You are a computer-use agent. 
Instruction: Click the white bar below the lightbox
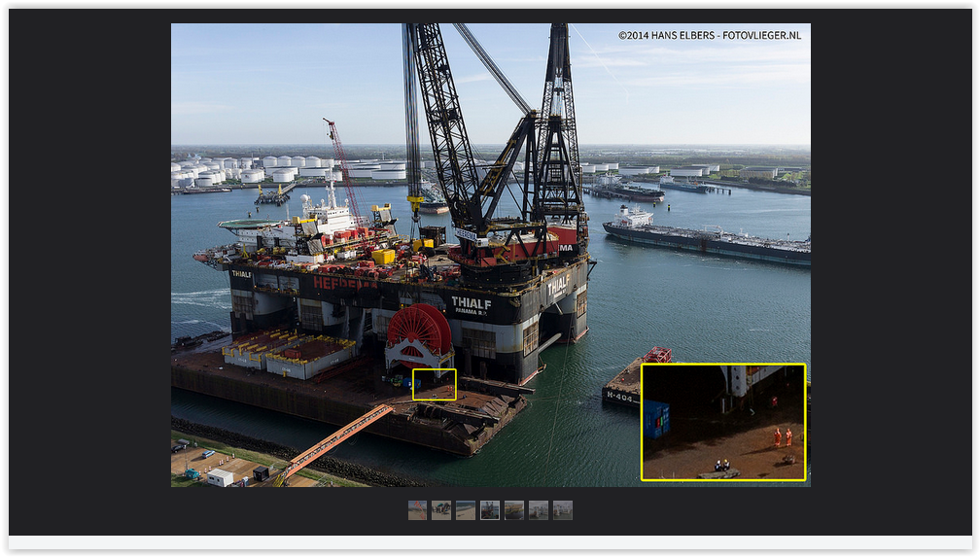(x=490, y=542)
